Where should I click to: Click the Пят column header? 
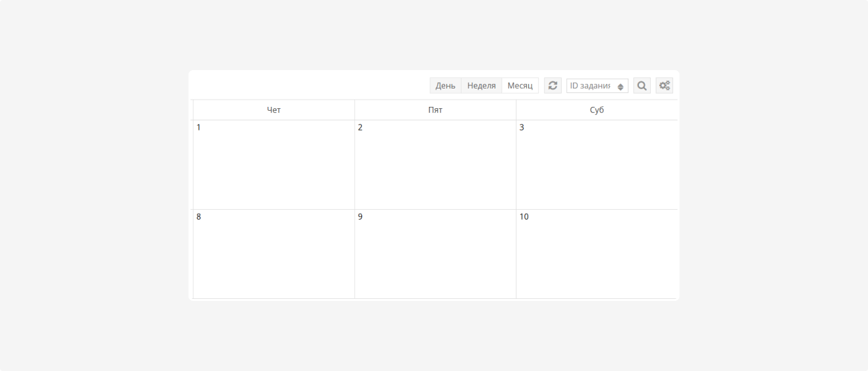click(x=435, y=110)
